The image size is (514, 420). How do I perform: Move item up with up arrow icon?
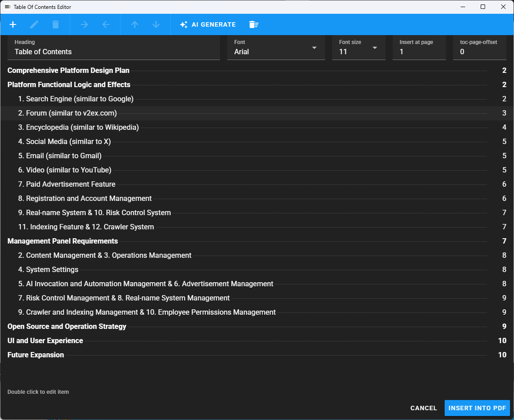pyautogui.click(x=135, y=24)
